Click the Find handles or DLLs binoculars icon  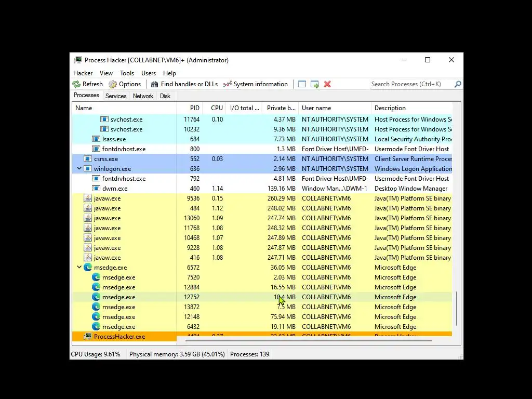155,84
